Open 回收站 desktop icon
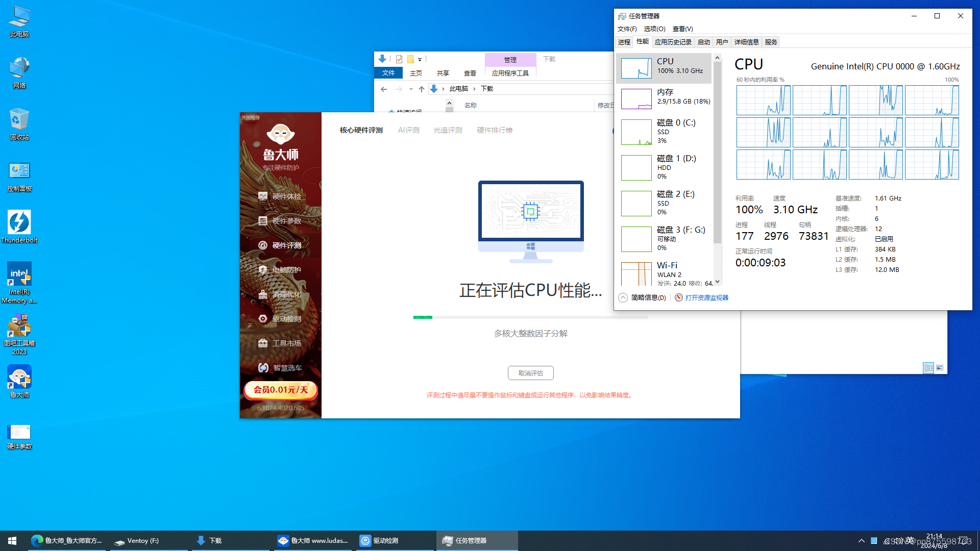 [19, 124]
